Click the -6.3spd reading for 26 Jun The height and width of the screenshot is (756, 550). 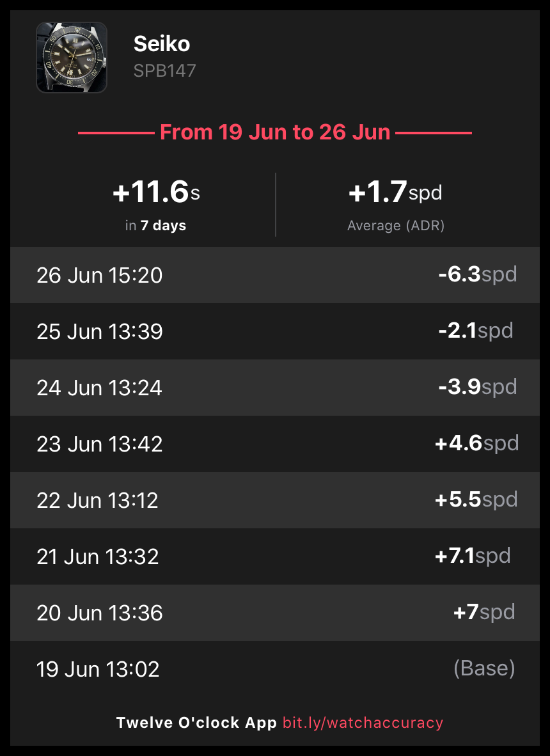click(x=477, y=274)
